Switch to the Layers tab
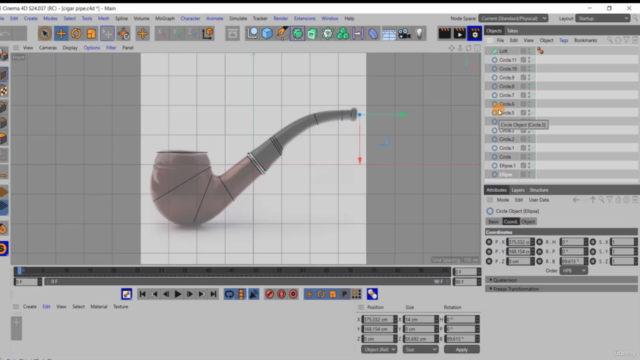This screenshot has height=360, width=640. (x=518, y=190)
